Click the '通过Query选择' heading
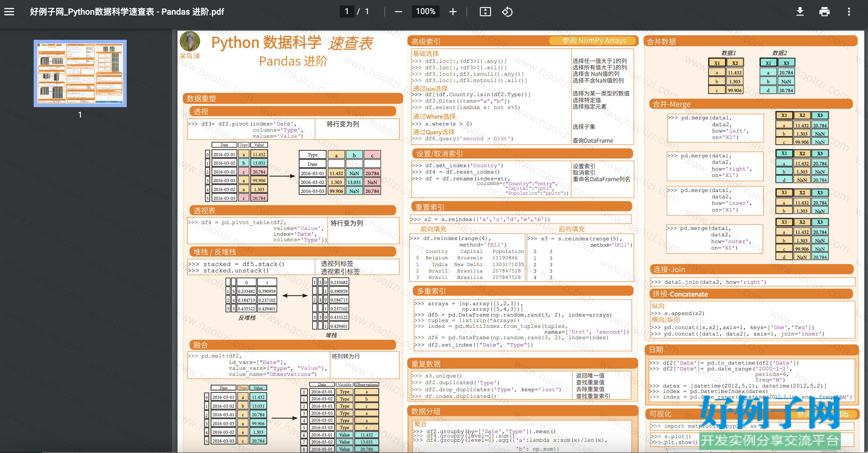 [434, 132]
